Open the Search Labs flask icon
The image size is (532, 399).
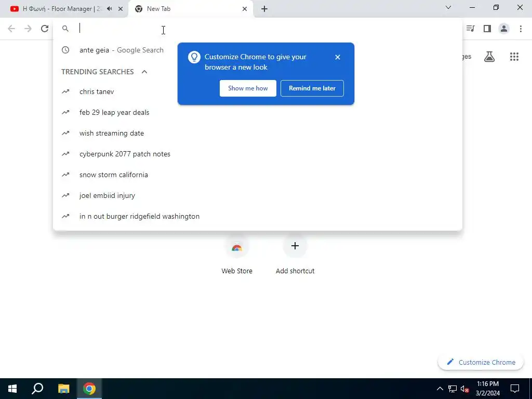pos(489,57)
